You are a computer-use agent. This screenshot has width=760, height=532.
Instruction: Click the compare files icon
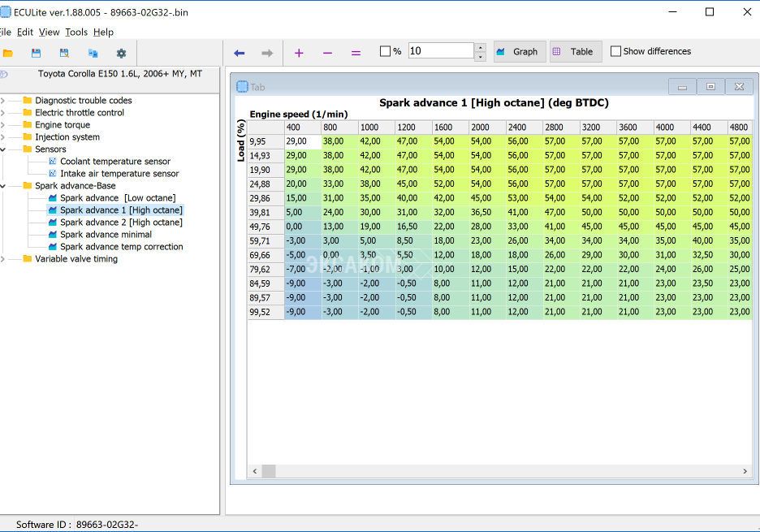click(x=93, y=54)
